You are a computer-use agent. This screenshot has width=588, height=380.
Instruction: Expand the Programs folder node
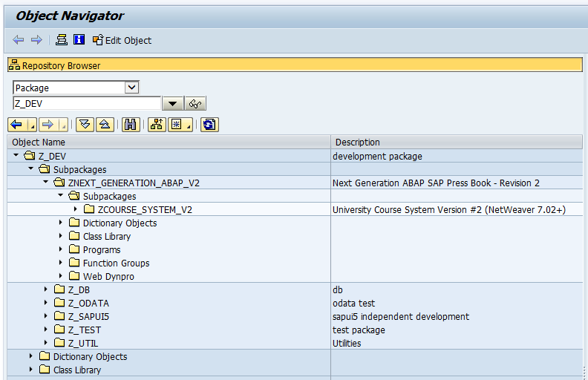point(60,249)
